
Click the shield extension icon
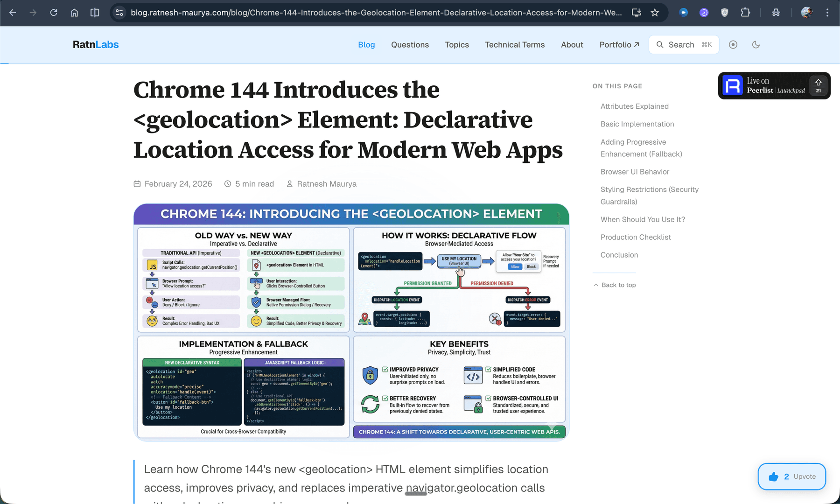(725, 13)
